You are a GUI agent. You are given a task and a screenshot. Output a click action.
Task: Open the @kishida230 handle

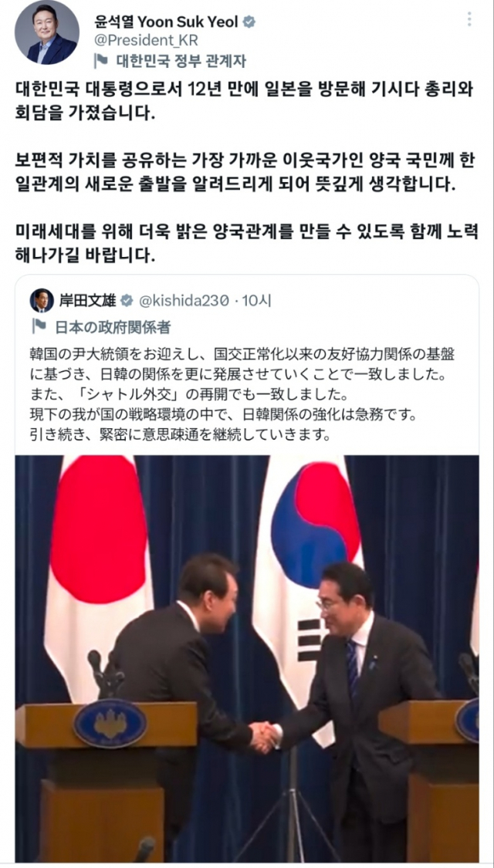[x=183, y=301]
